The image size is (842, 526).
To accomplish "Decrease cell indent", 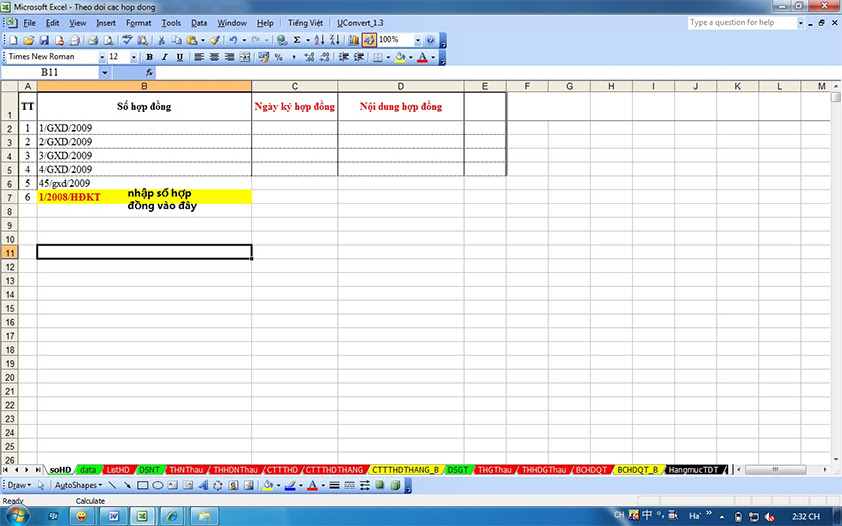I will click(x=344, y=57).
